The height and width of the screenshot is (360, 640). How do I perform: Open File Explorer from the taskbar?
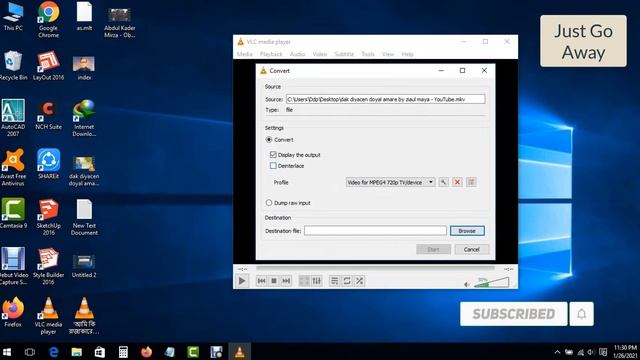(x=76, y=351)
